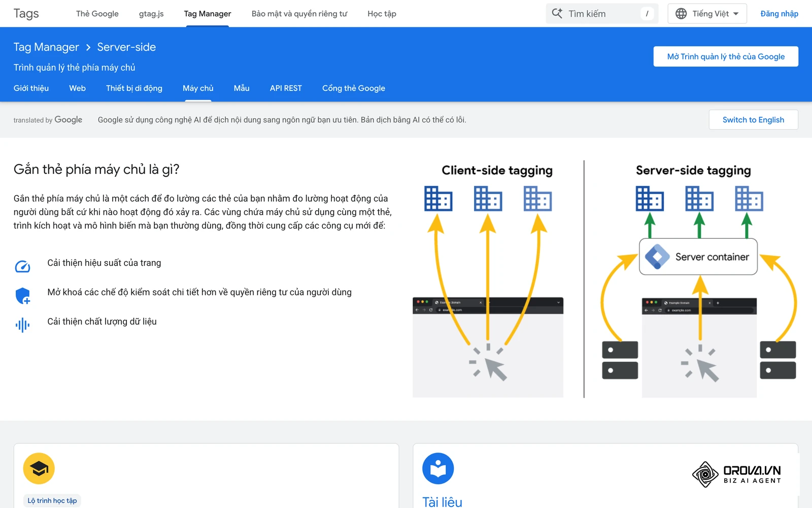
Task: Click the privacy shield icon
Action: [23, 296]
